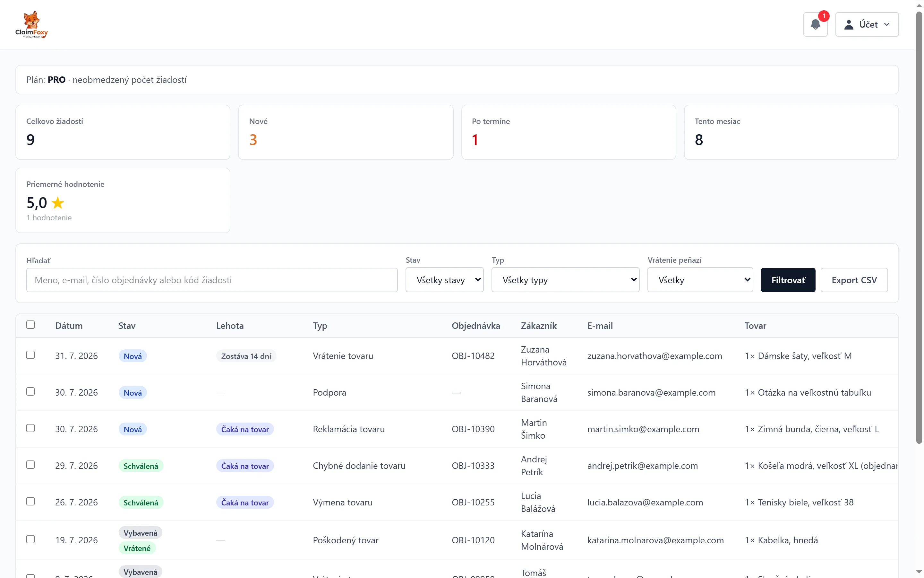
Task: Select checkbox for Lucia Balážová row
Action: [30, 502]
